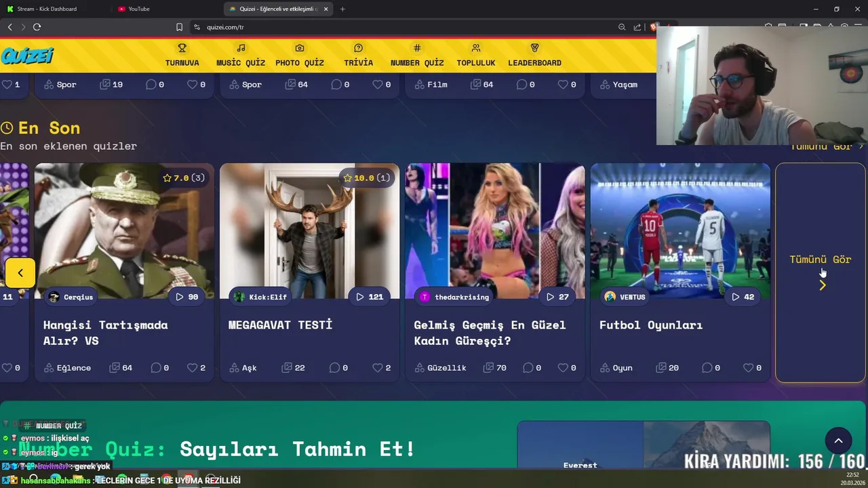
Task: Open the Leaderboard page
Action: click(x=534, y=56)
